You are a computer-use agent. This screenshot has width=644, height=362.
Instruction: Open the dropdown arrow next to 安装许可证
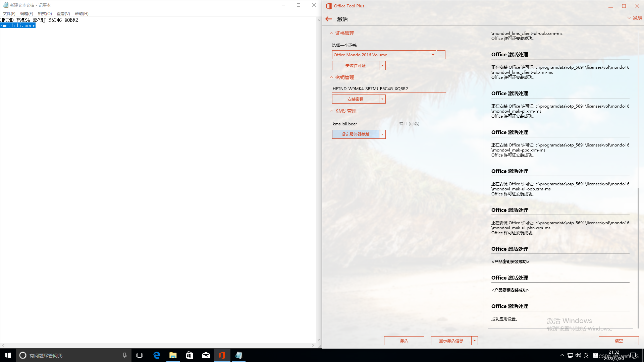(x=382, y=66)
